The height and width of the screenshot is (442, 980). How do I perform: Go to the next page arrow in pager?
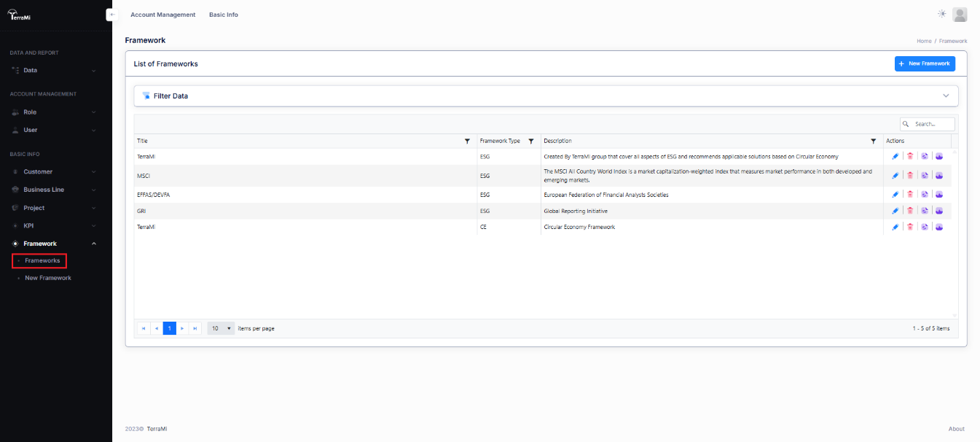[x=182, y=328]
